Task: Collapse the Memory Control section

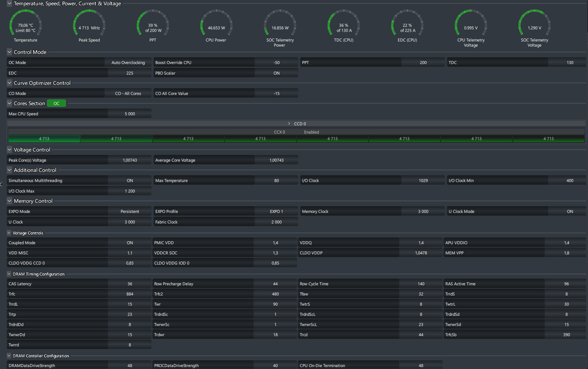Action: coord(9,201)
